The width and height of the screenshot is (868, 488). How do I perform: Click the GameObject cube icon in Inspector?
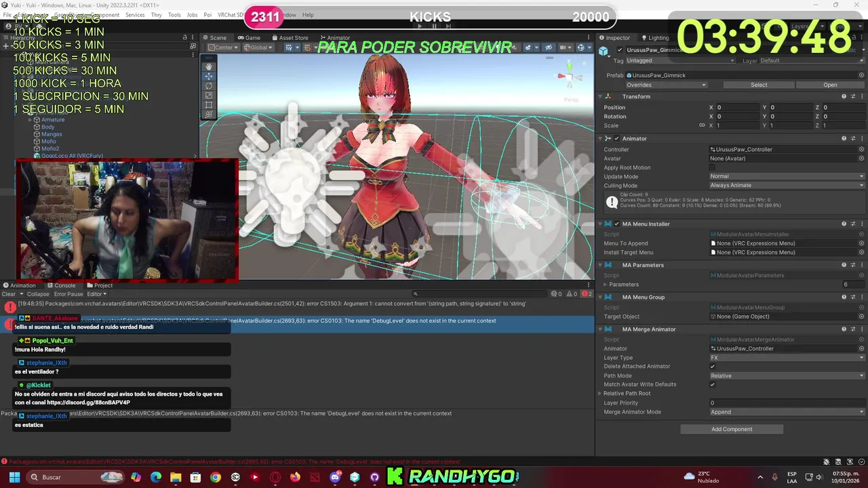tap(604, 50)
